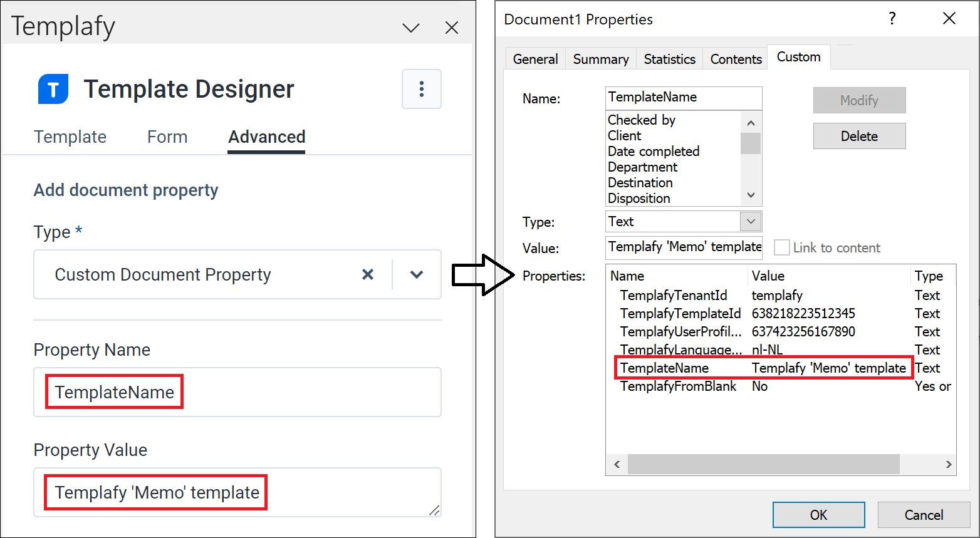Switch to the General tab

point(535,58)
